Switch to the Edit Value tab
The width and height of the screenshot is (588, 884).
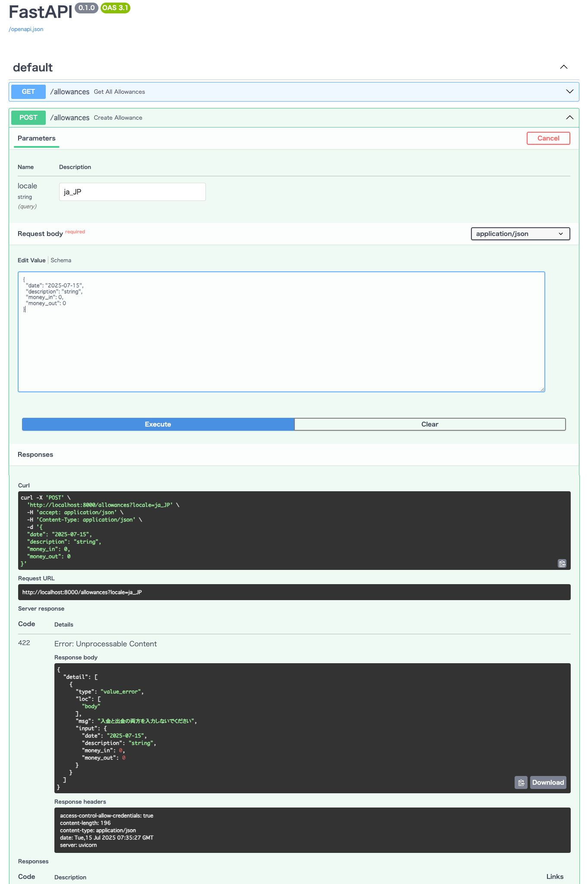pyautogui.click(x=32, y=260)
